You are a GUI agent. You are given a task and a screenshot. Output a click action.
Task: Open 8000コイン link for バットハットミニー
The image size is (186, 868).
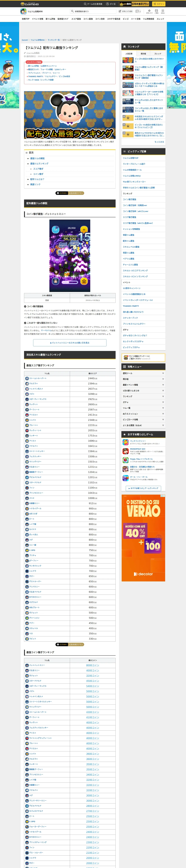(93, 665)
